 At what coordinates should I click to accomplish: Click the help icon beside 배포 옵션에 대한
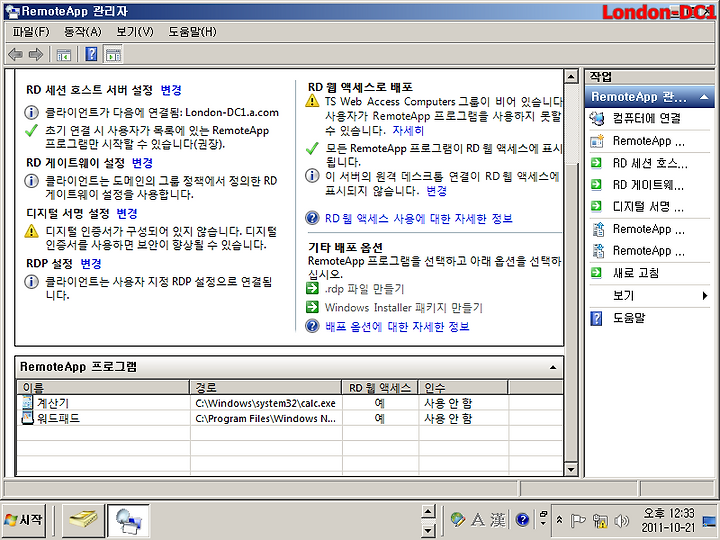point(312,326)
